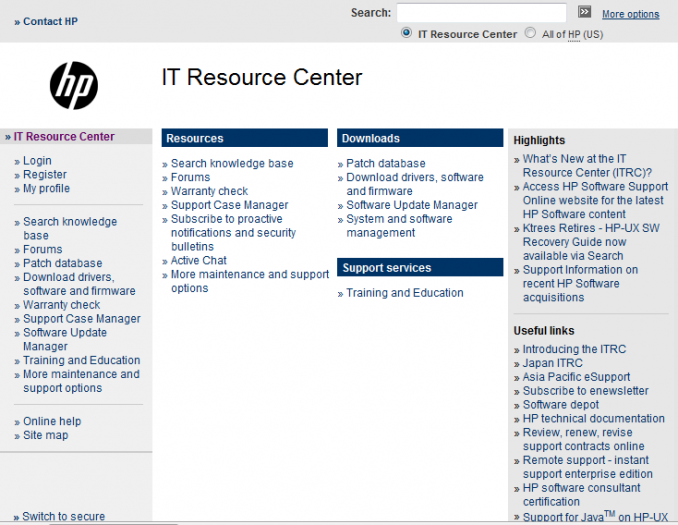Open Search knowledge base in the sidebar
Screen dimensions: 678x525
(x=70, y=228)
